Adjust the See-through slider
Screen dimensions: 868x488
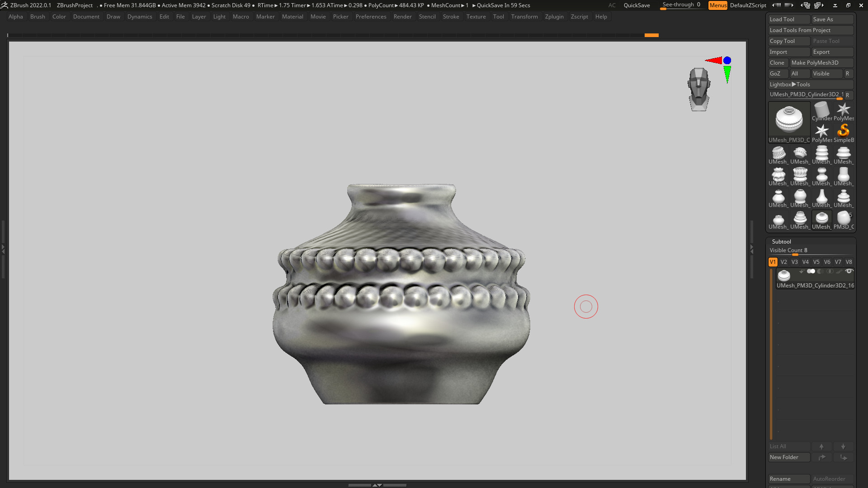point(681,5)
